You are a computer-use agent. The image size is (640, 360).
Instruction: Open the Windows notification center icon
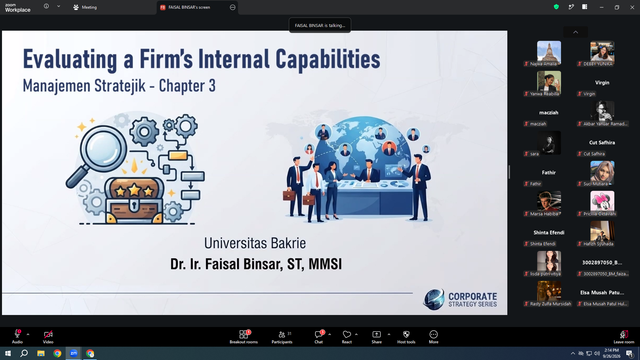click(x=630, y=353)
